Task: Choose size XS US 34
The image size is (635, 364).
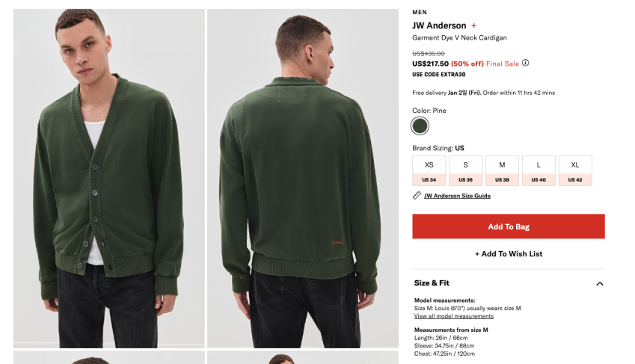Action: pyautogui.click(x=429, y=171)
